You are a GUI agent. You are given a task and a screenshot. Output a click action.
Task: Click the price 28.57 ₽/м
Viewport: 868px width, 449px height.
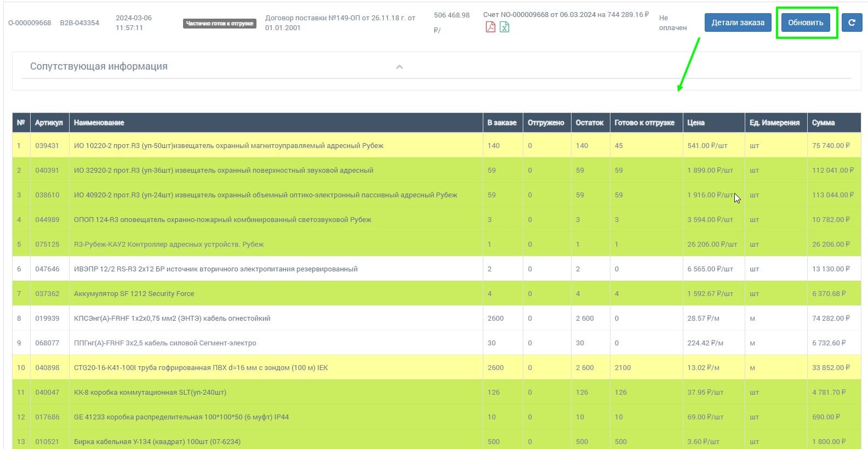[x=704, y=319]
